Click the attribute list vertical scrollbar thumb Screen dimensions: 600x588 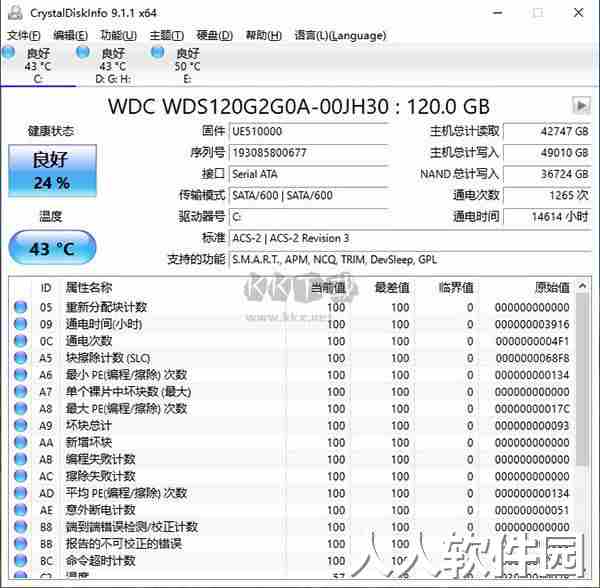tap(582, 380)
